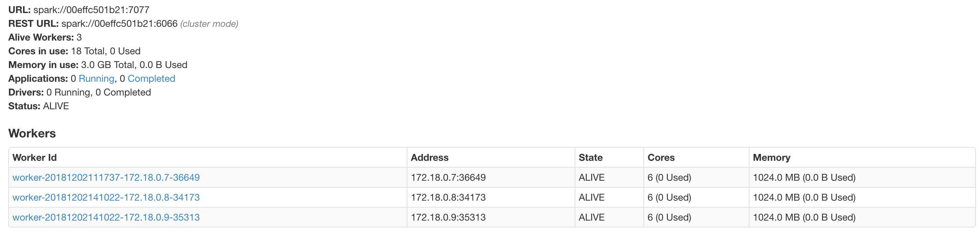This screenshot has height=235, width=980.
Task: Click the ALIVE state cell of first worker
Action: (x=591, y=177)
